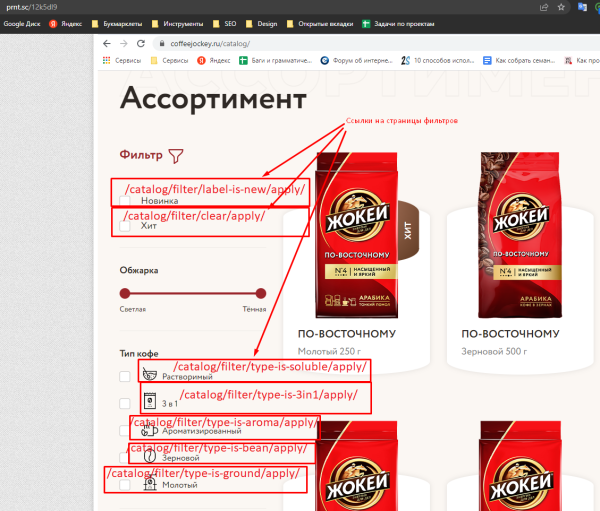Open Как собрать семан... document bookmark
This screenshot has width=600, height=511.
[x=519, y=60]
